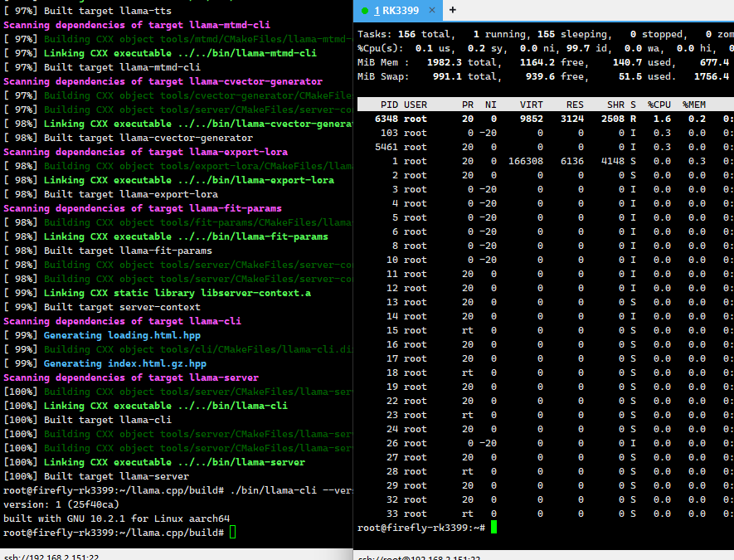The width and height of the screenshot is (734, 560).
Task: Click the green connection dot on RK3399 tab
Action: (365, 10)
